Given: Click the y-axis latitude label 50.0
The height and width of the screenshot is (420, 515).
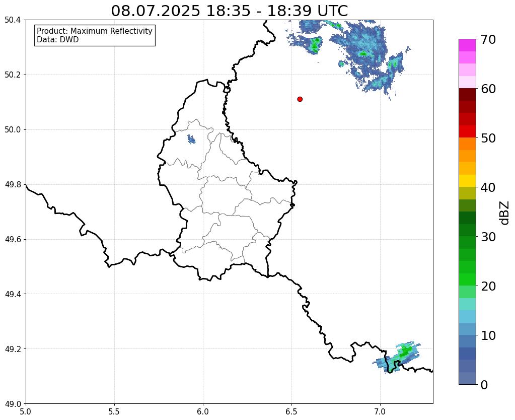Looking at the screenshot, I should pos(13,130).
